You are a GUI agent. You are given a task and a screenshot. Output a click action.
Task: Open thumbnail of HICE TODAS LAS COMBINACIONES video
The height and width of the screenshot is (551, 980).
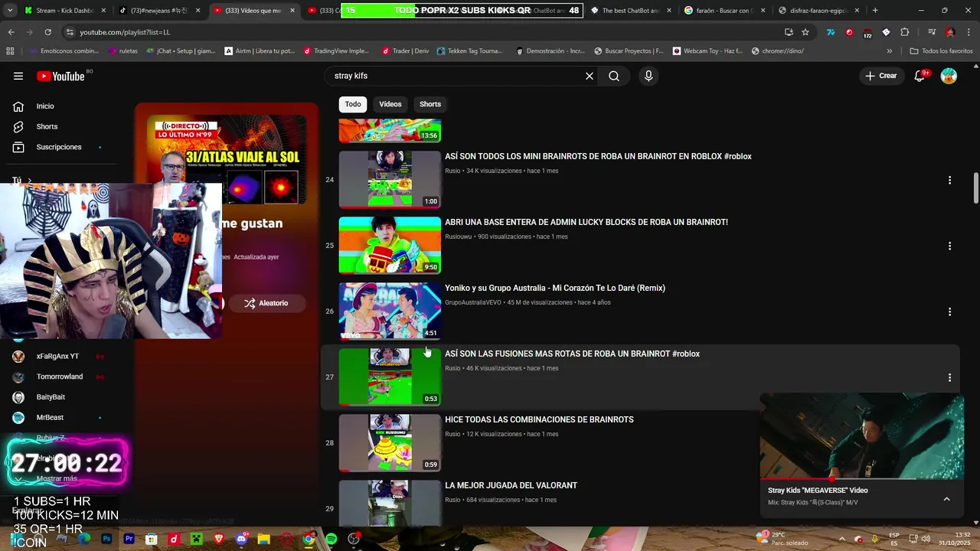(390, 442)
